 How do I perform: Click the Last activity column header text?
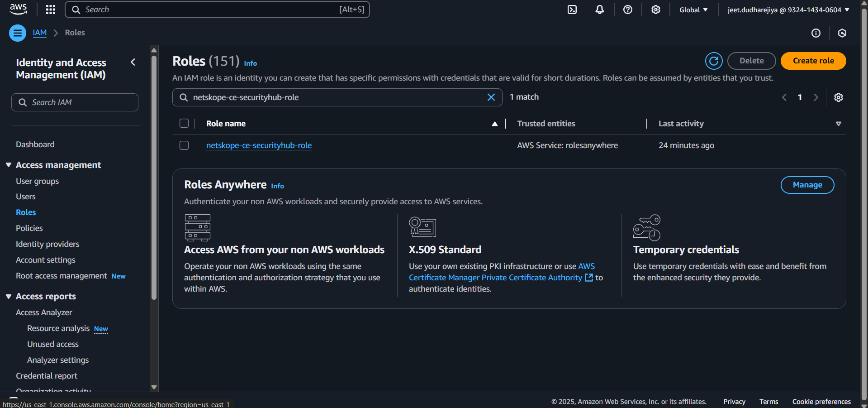(681, 124)
